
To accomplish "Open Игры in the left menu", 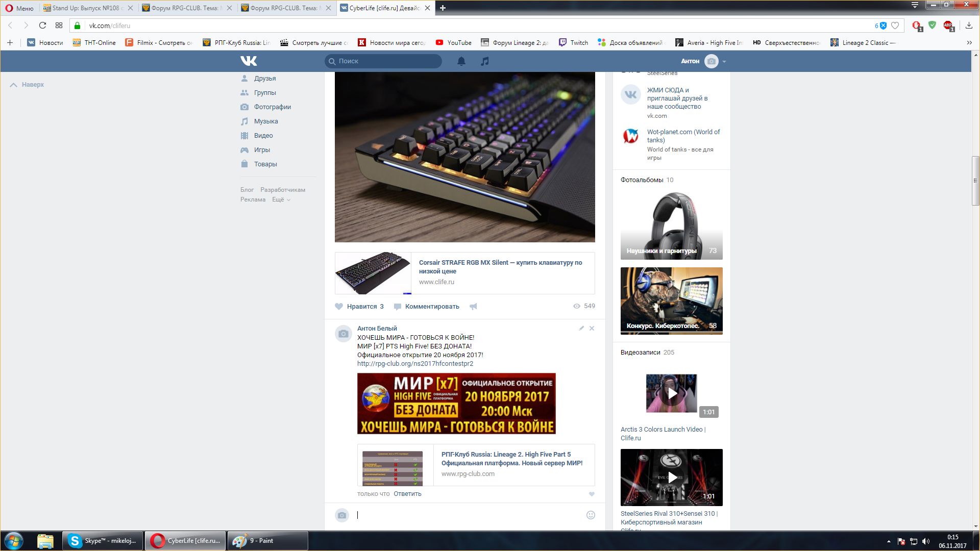I will [262, 150].
